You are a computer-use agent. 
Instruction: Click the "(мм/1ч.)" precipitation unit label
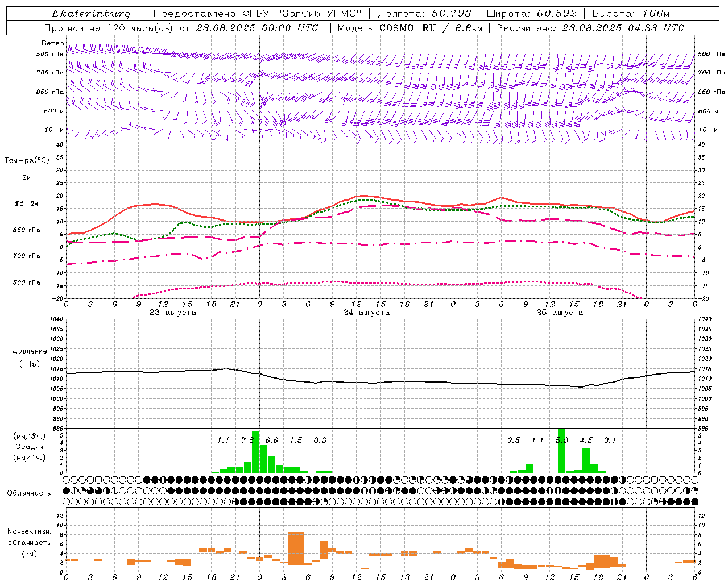pos(29,458)
